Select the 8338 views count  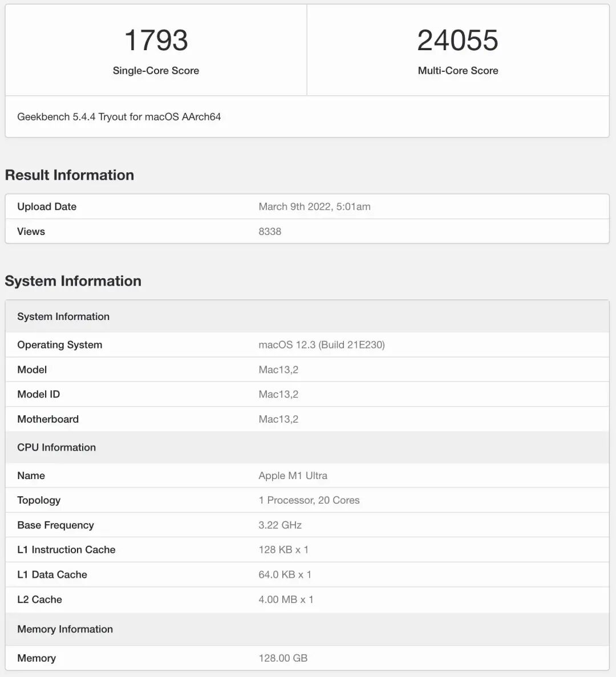pos(270,232)
